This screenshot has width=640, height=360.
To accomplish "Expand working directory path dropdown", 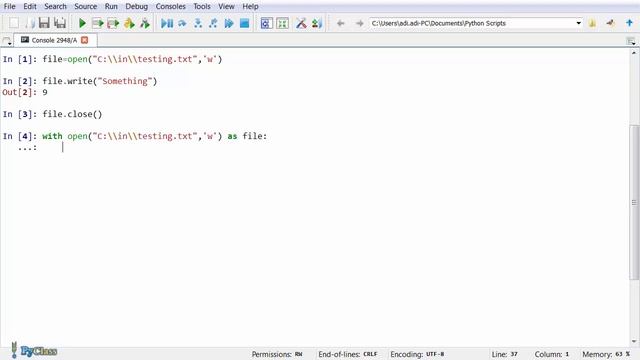I will pos(578,23).
